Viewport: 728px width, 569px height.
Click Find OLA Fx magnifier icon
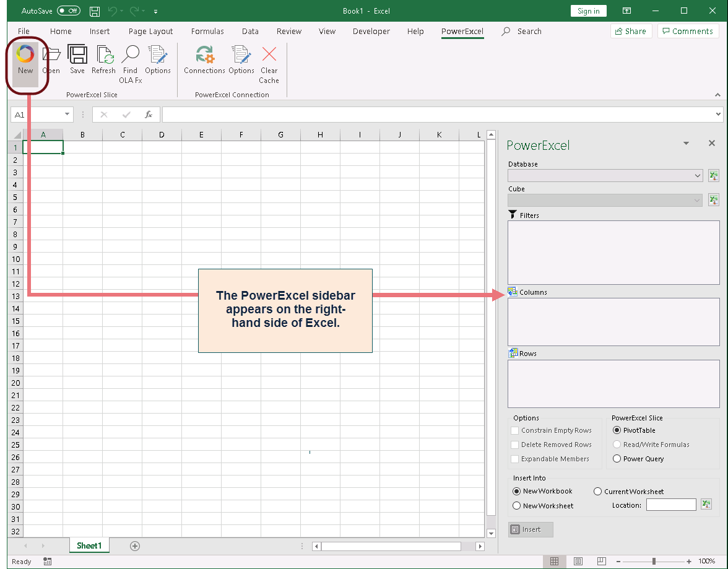tap(131, 54)
